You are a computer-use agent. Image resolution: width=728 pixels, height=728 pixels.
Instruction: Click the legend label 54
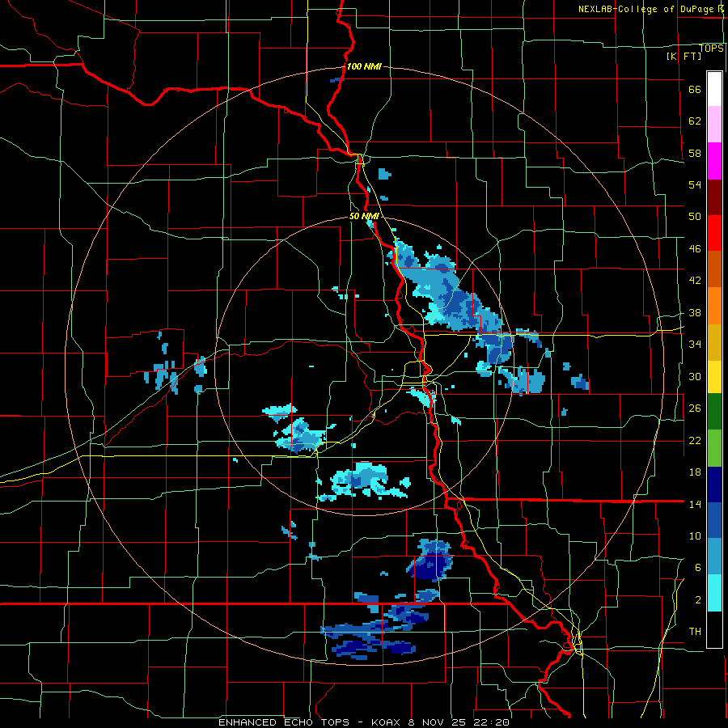695,184
